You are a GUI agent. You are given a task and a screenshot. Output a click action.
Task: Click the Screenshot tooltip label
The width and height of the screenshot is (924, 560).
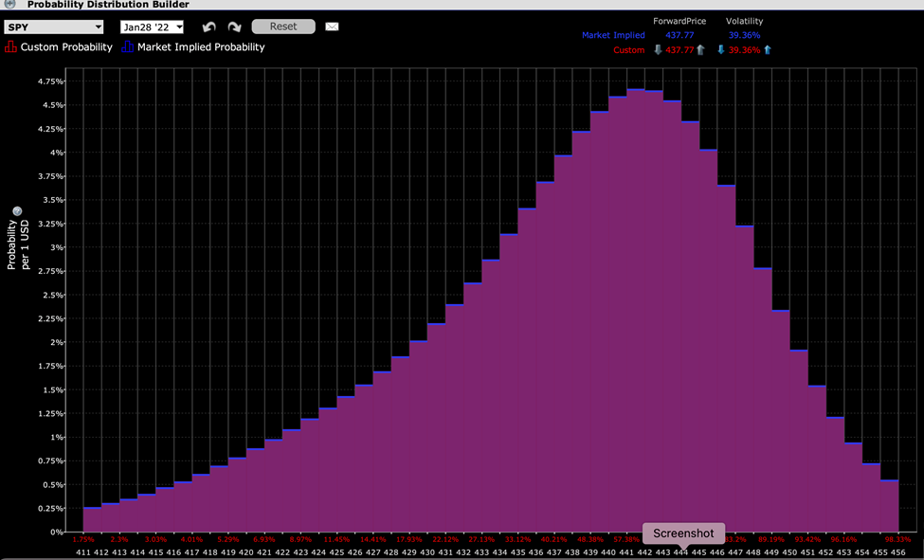click(683, 533)
